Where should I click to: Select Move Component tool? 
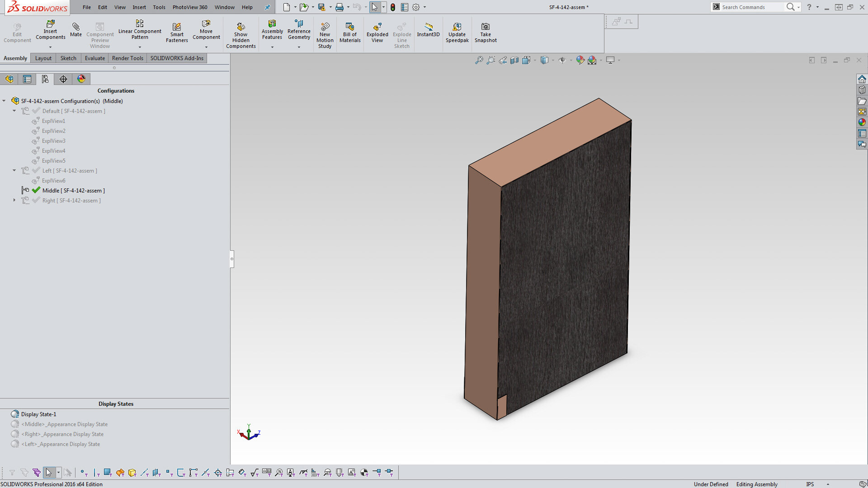[x=206, y=30]
